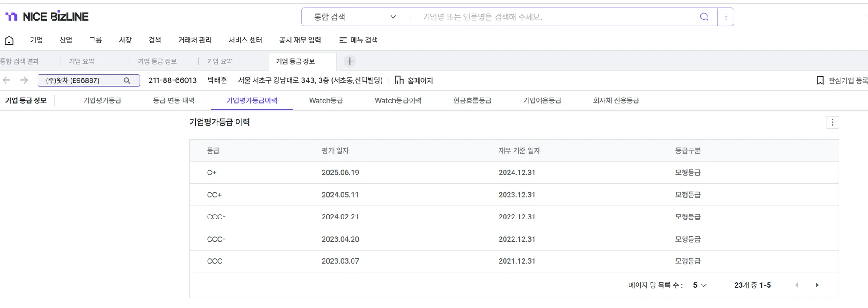
Task: Click 기업평가등급 이력 section heading
Action: pyautogui.click(x=220, y=122)
